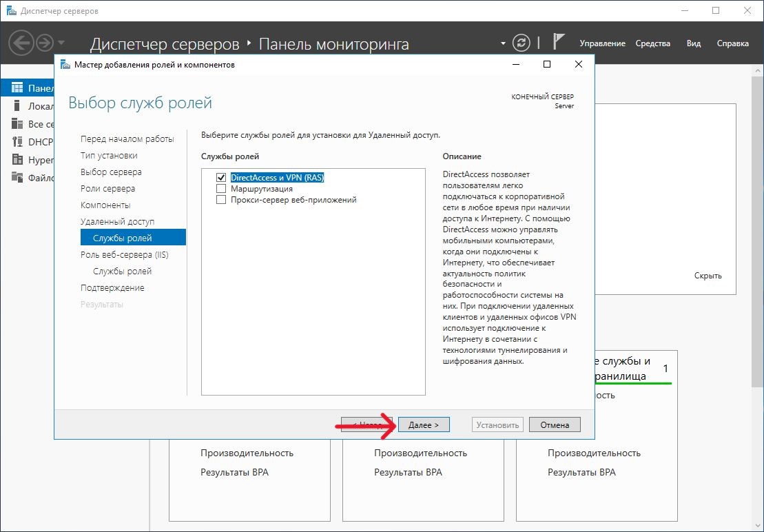The width and height of the screenshot is (764, 532).
Task: Expand the dropdown arrow beside refresh icon
Action: pyautogui.click(x=503, y=43)
